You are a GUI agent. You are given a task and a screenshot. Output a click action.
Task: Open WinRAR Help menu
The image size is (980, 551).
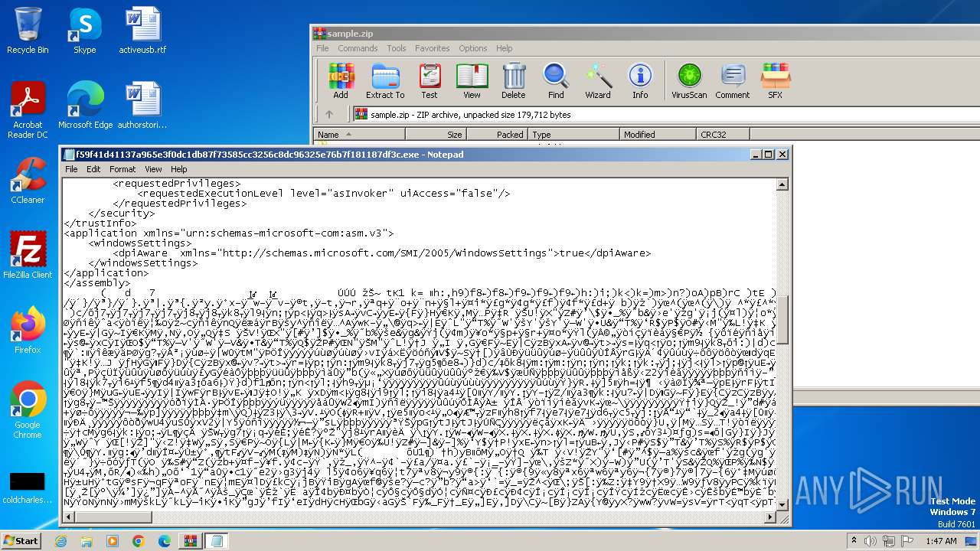click(504, 48)
